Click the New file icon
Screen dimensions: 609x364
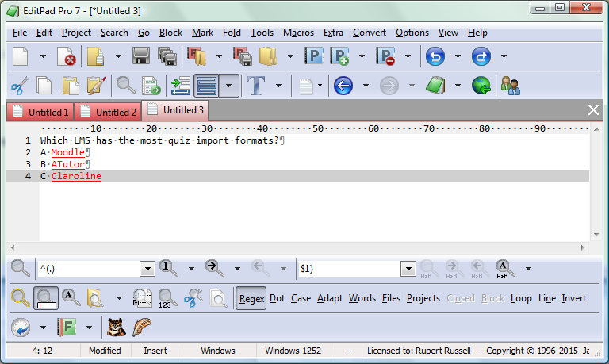pyautogui.click(x=21, y=56)
